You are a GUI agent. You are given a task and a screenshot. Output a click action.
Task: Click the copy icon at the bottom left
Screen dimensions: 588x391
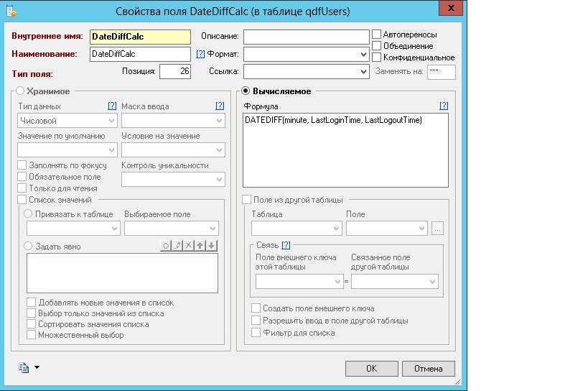(24, 368)
